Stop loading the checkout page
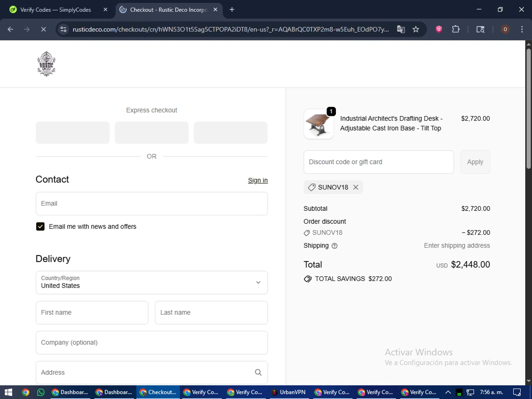Image resolution: width=532 pixels, height=399 pixels. (43, 29)
